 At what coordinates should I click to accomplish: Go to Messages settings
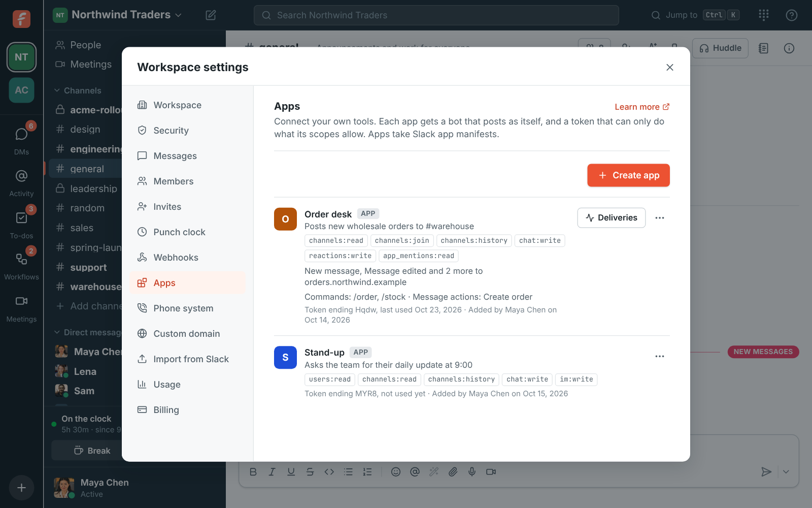[188, 156]
